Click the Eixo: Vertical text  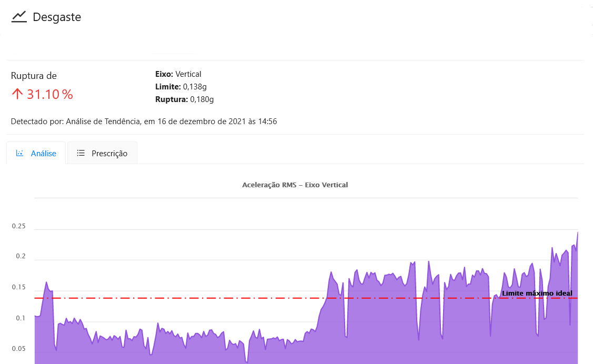point(178,74)
